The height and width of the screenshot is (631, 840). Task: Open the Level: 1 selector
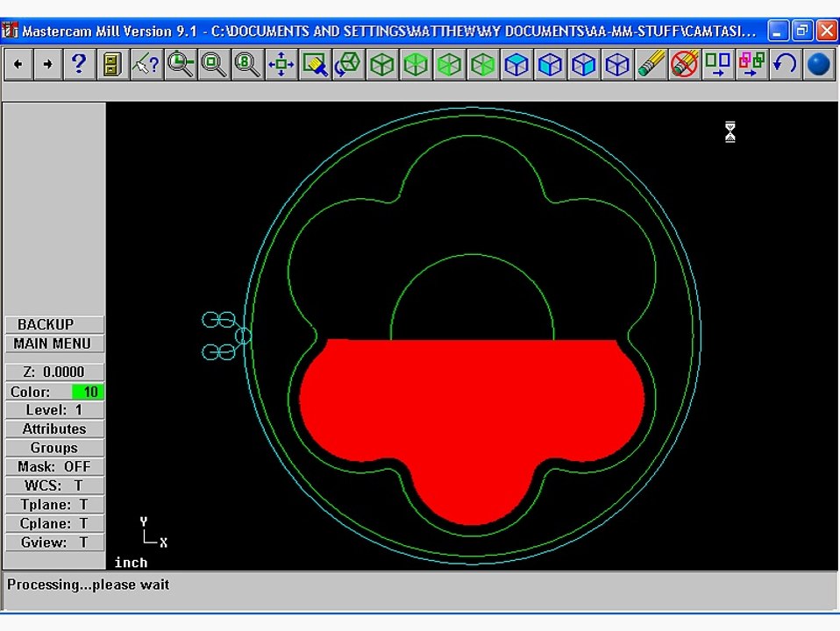pos(54,410)
